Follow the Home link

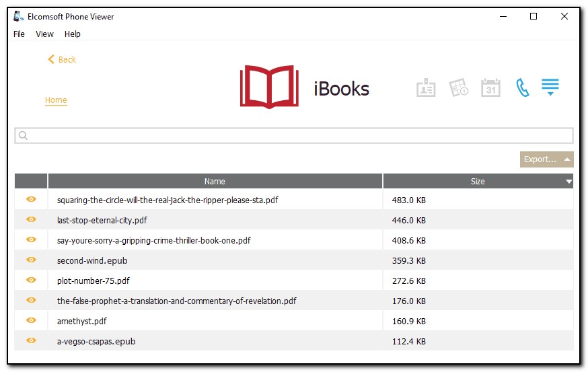tap(56, 100)
